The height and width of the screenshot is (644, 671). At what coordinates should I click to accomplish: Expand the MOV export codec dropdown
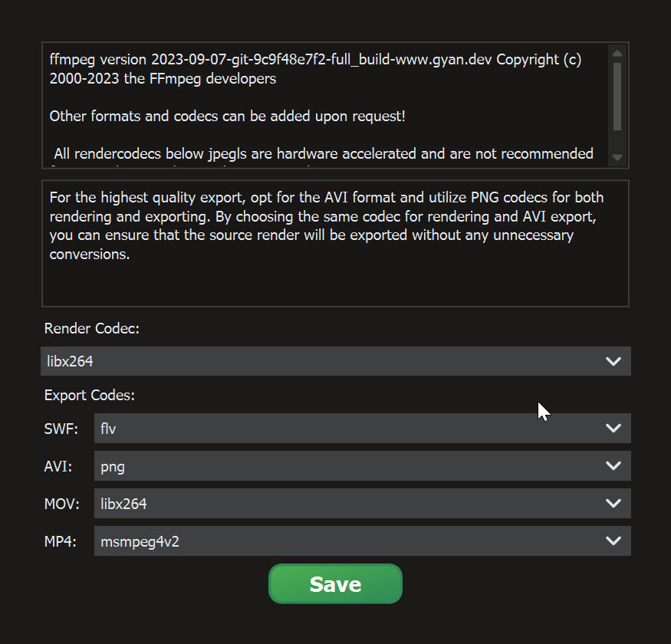click(x=362, y=504)
